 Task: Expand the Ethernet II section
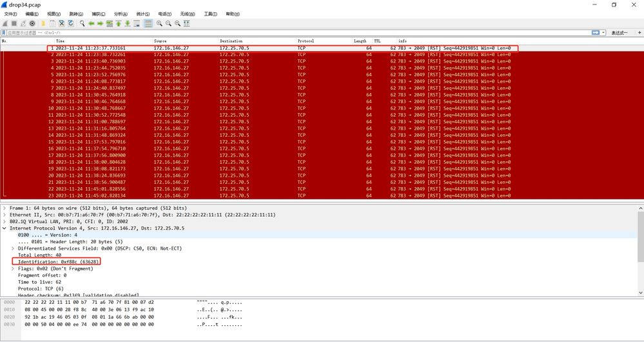coord(5,215)
